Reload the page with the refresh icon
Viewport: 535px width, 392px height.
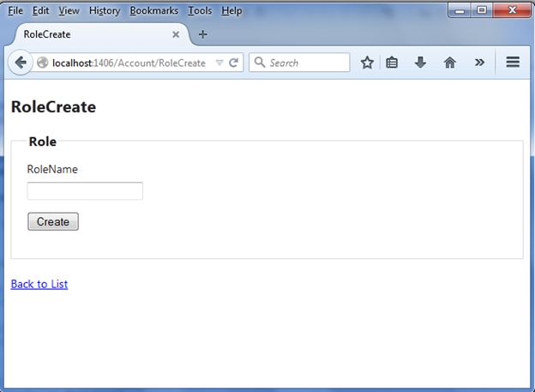[x=234, y=63]
